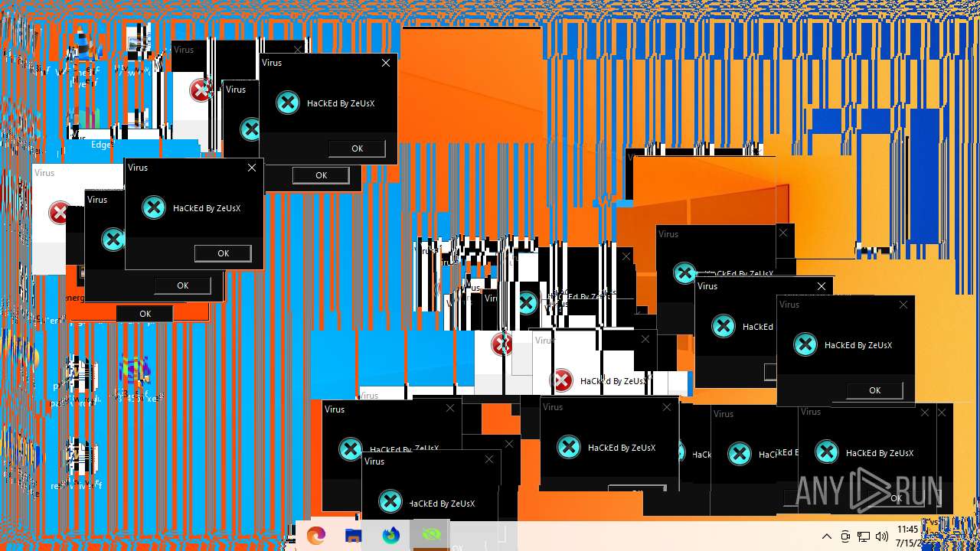980x551 pixels.
Task: Click the red error icon in the white dialog
Action: pyautogui.click(x=561, y=380)
